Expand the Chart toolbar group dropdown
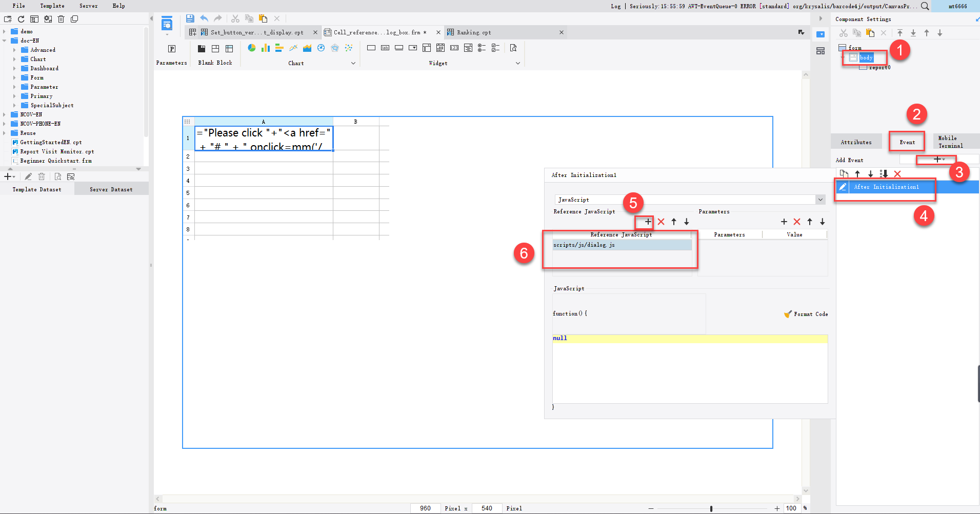Screen dimensions: 980x514 [353, 63]
